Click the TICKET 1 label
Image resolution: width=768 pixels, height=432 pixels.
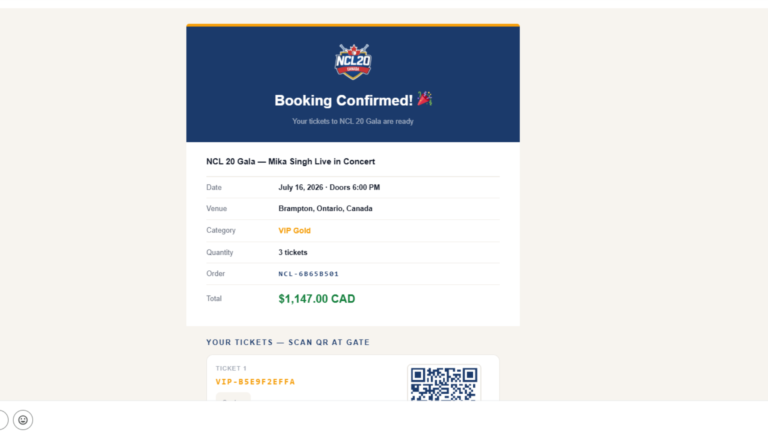point(231,368)
